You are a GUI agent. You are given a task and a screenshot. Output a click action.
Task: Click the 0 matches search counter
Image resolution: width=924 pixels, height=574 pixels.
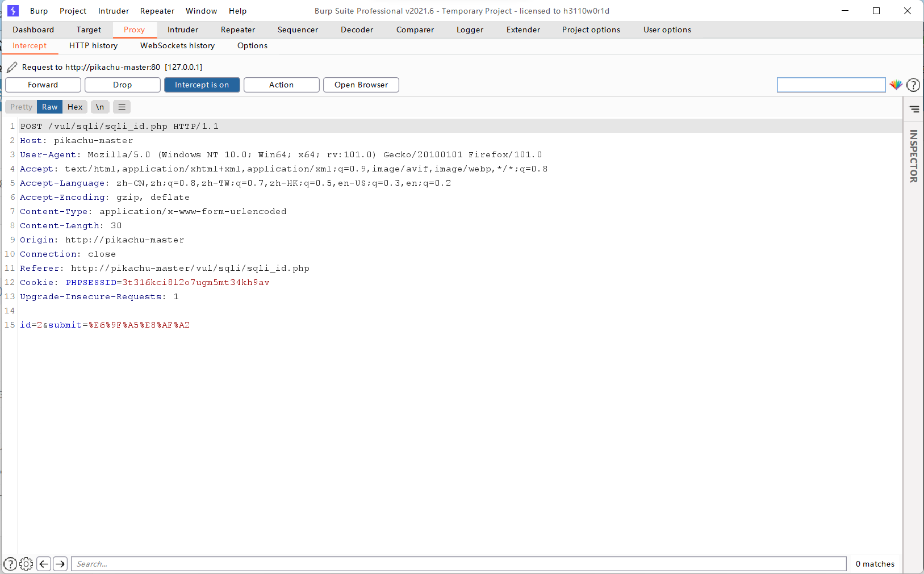tap(875, 564)
